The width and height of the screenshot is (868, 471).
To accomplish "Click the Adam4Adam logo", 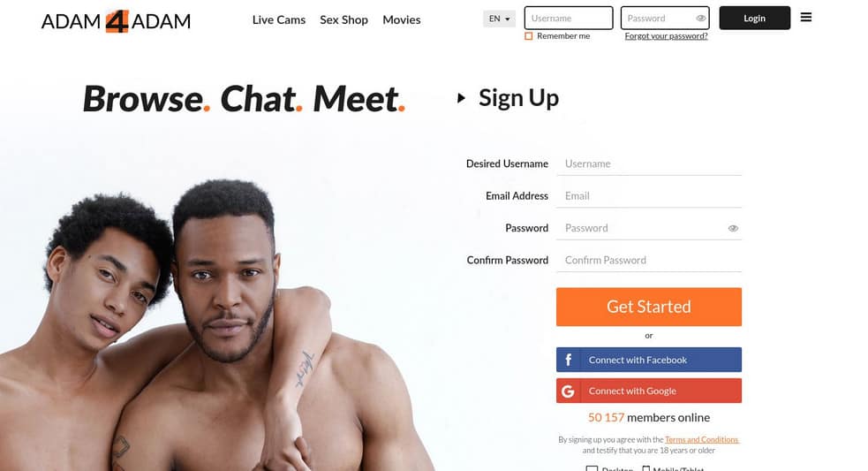I will point(116,21).
